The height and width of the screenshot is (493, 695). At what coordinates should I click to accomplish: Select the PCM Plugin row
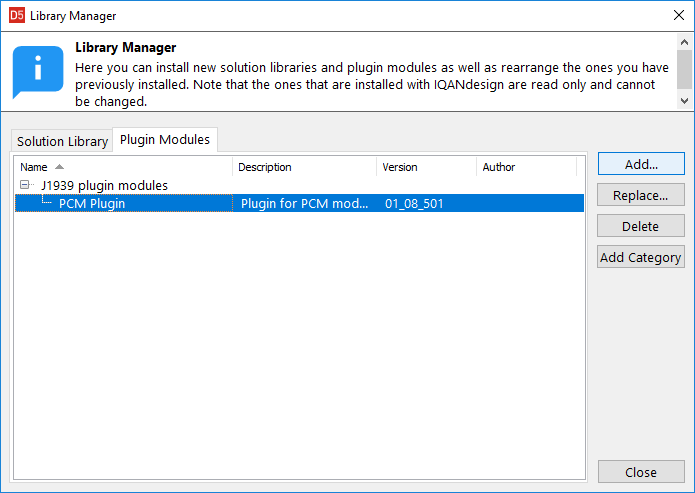tap(299, 203)
